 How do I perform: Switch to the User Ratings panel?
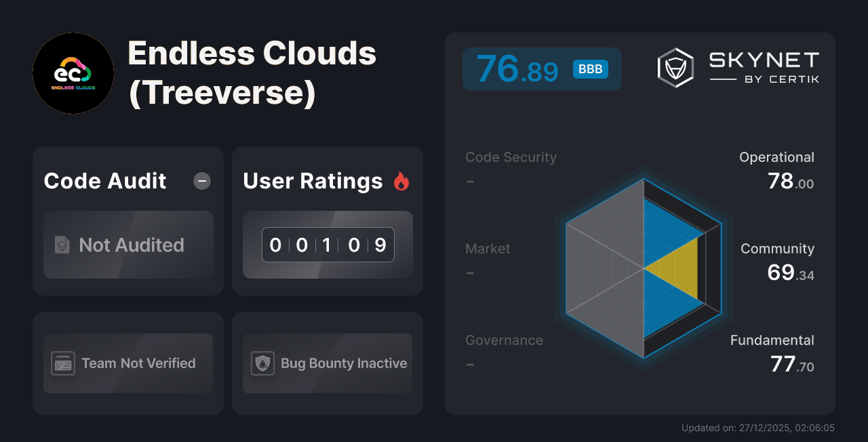click(313, 181)
